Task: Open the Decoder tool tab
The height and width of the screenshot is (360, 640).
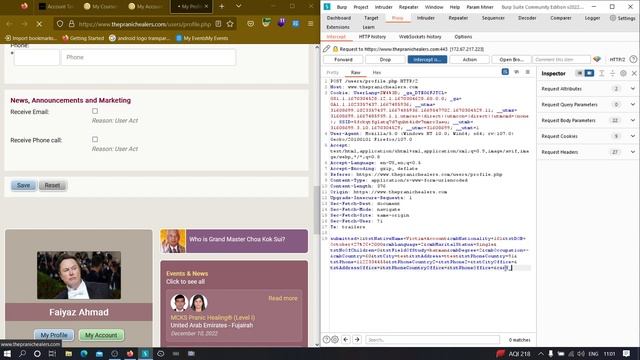Action: point(527,18)
